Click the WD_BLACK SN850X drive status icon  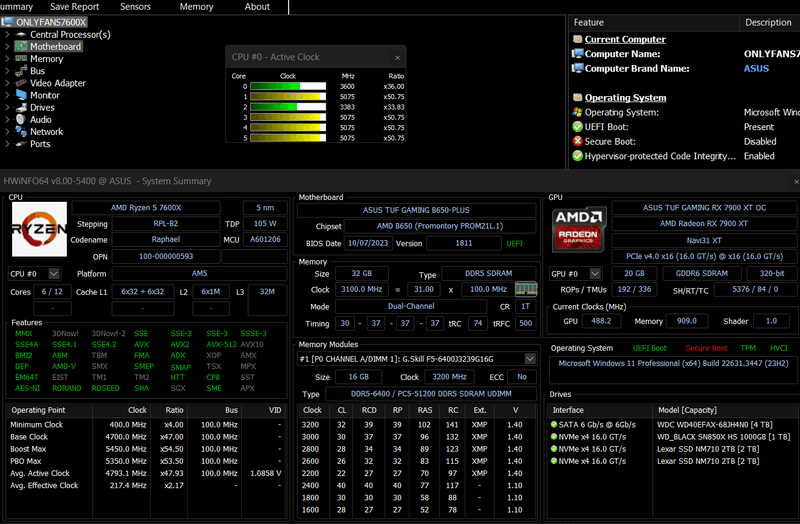click(x=554, y=437)
